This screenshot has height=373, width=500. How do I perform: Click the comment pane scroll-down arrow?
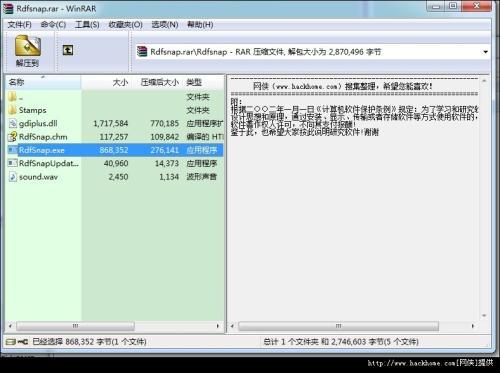(x=484, y=315)
